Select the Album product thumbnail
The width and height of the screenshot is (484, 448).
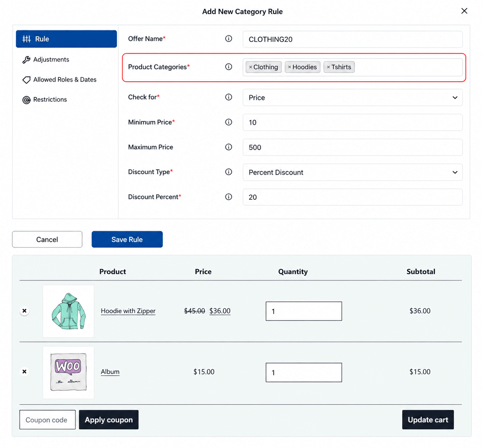pyautogui.click(x=68, y=373)
